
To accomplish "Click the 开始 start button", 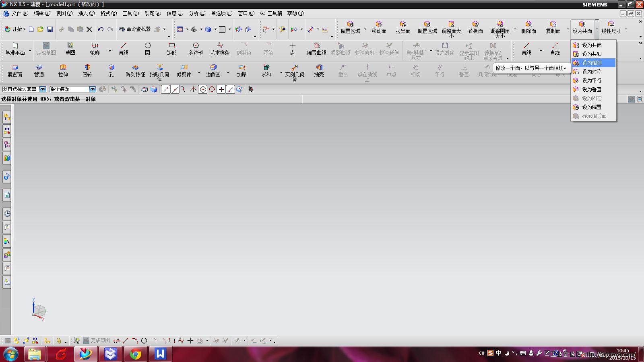I will click(x=14, y=29).
